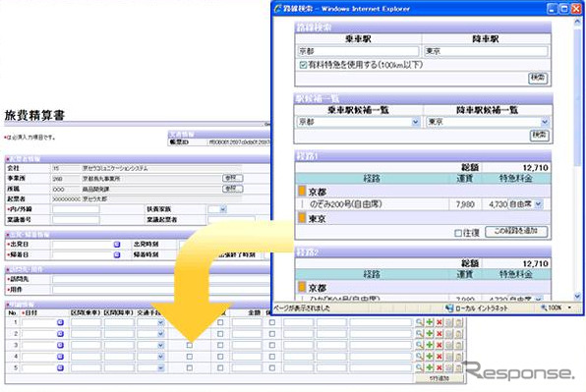
Task: Add a line with row 2's green plus icon
Action: [430, 334]
